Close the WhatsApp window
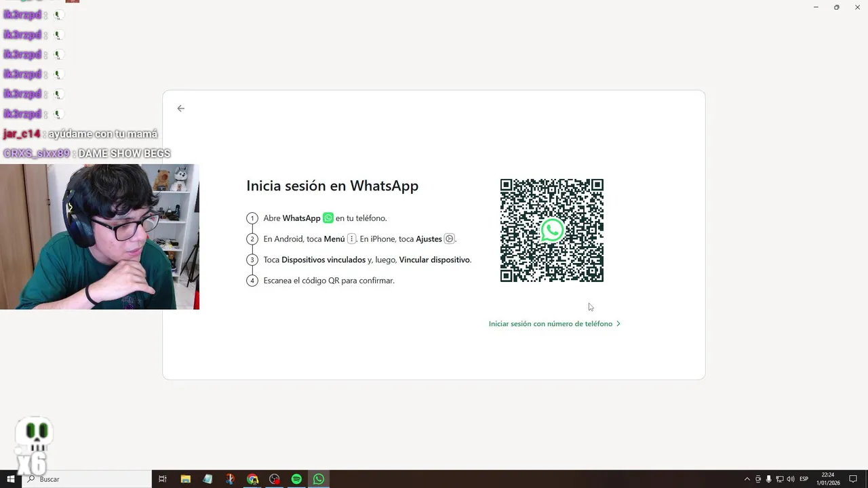 click(858, 7)
